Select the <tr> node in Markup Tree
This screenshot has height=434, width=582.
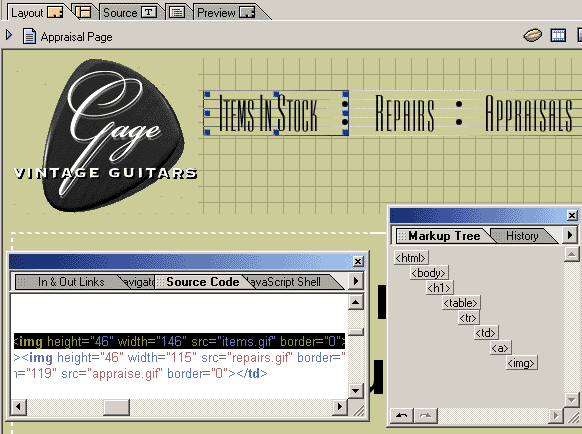click(468, 318)
